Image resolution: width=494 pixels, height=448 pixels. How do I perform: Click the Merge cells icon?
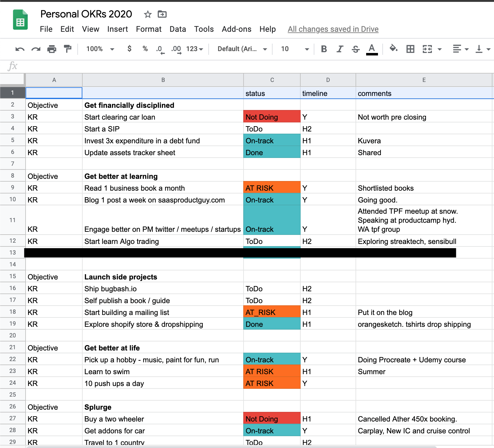[427, 49]
